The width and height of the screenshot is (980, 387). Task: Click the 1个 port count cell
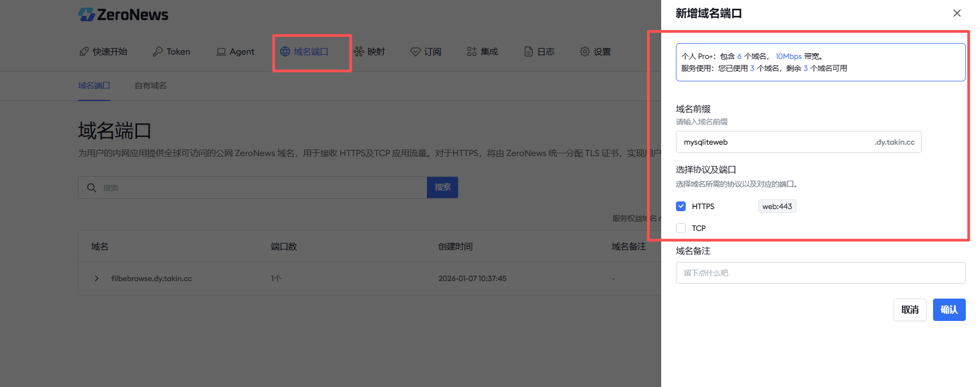click(x=276, y=278)
